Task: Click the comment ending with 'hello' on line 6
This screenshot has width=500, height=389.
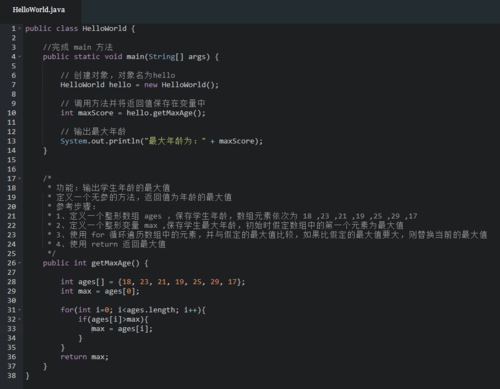Action: [118, 75]
